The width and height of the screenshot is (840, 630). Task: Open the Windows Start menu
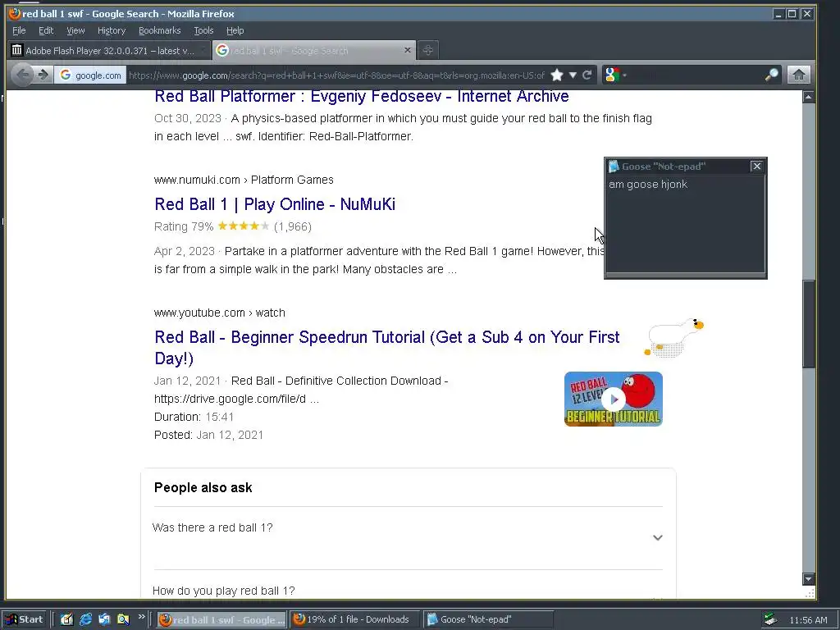click(25, 619)
